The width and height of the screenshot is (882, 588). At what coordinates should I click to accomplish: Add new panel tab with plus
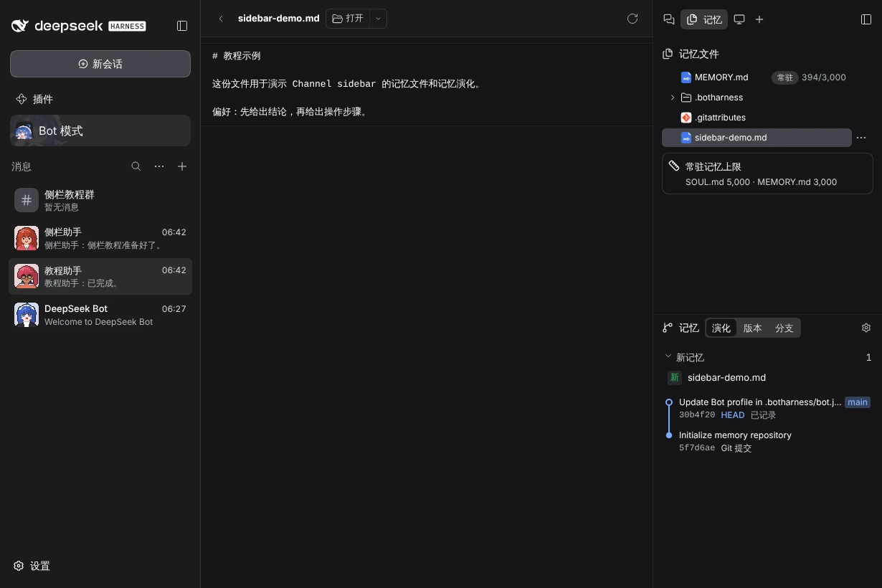pyautogui.click(x=759, y=19)
